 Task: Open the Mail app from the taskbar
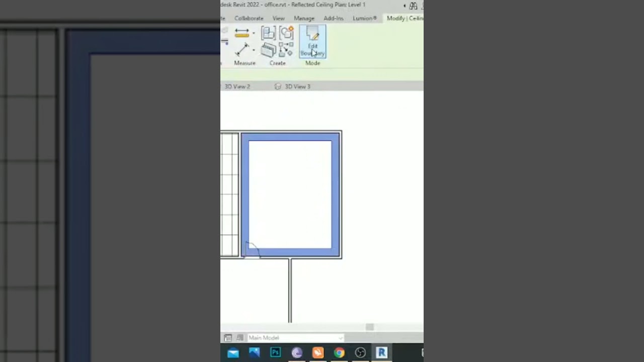click(233, 353)
